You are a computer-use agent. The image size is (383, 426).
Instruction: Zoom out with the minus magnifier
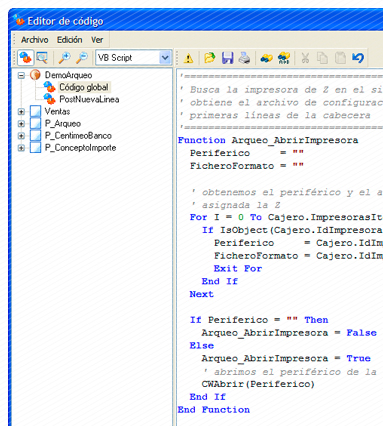(x=82, y=58)
